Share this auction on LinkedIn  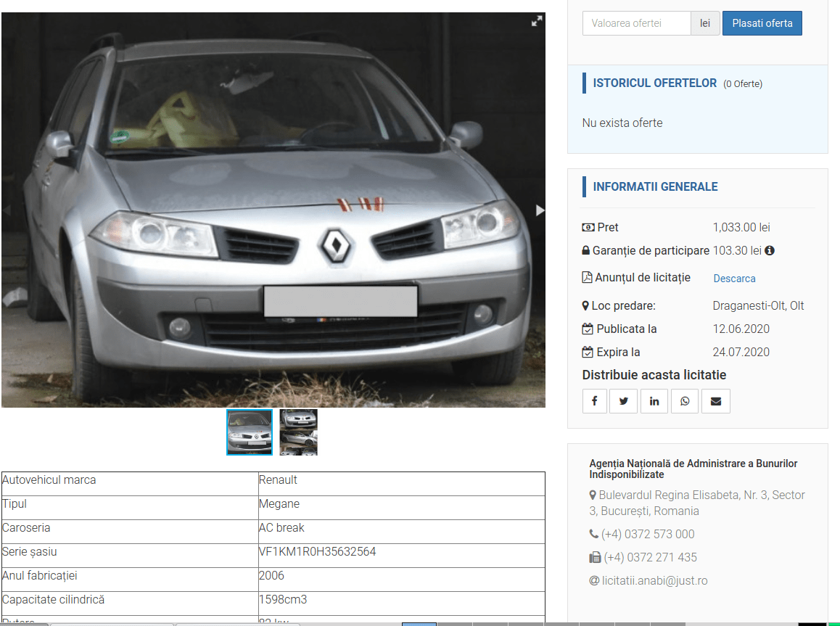tap(654, 401)
